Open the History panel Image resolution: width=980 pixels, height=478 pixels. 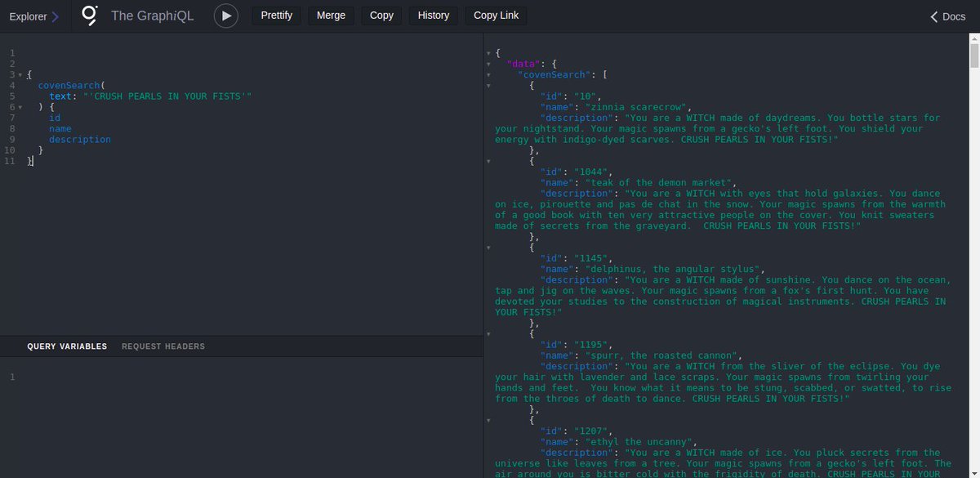coord(434,16)
